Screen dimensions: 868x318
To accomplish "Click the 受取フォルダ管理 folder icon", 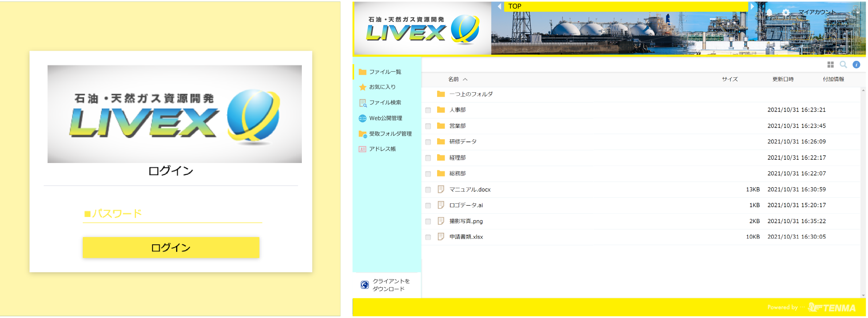I will [x=363, y=134].
